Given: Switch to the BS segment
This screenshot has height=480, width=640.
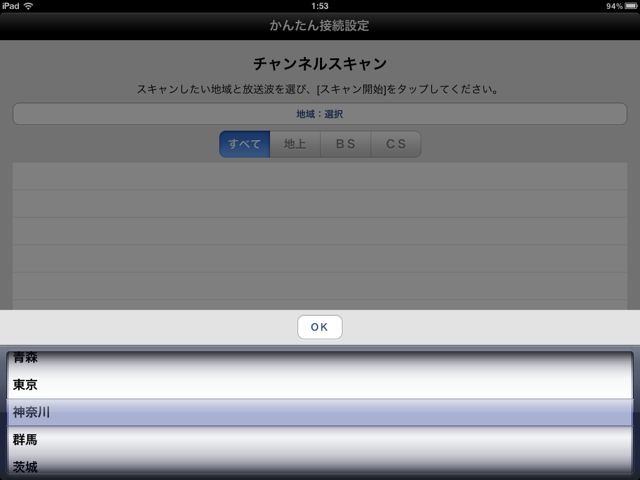Looking at the screenshot, I should pyautogui.click(x=346, y=144).
